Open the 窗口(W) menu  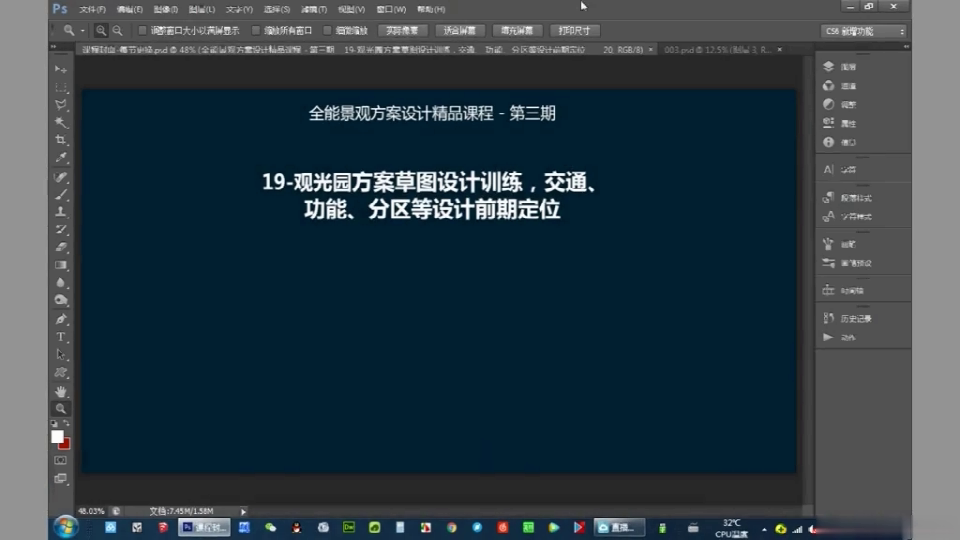(x=390, y=9)
